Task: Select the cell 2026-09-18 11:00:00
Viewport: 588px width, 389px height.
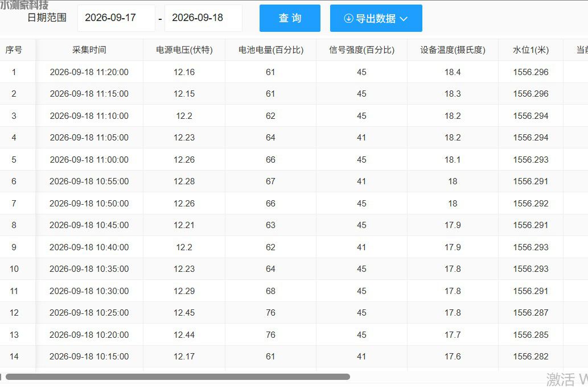Action: point(89,160)
